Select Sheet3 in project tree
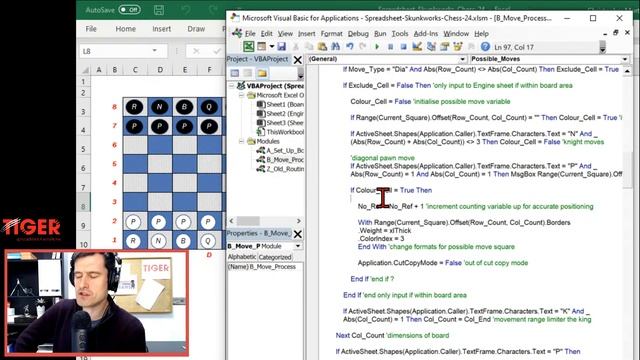640x360 pixels. 280,123
